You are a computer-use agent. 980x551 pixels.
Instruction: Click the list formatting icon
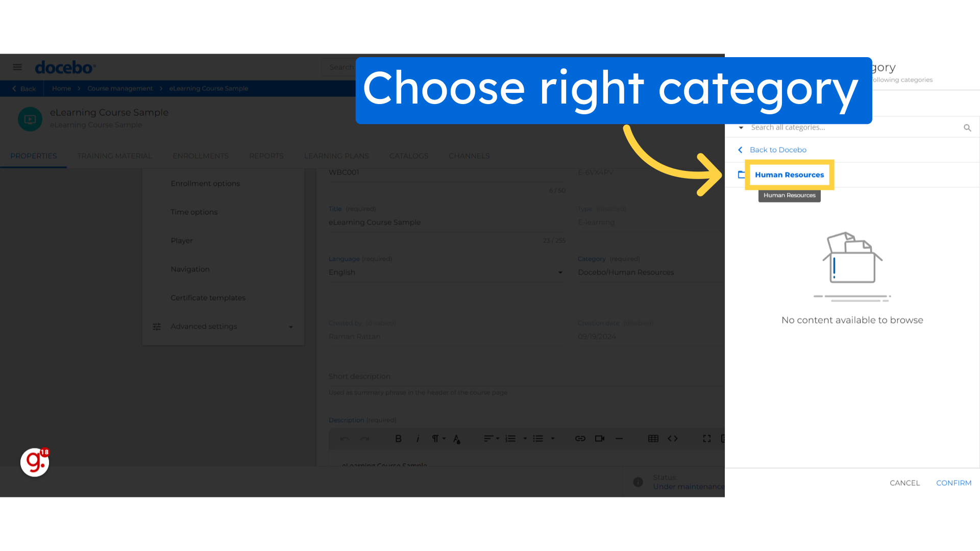[538, 438]
